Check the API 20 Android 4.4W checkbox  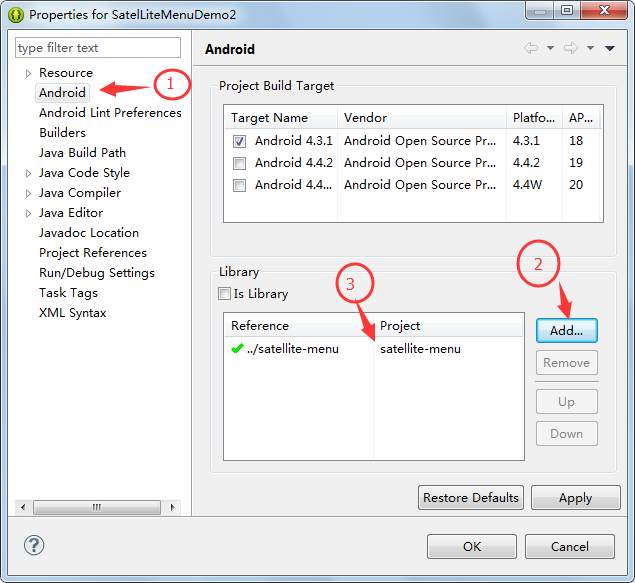[x=239, y=185]
